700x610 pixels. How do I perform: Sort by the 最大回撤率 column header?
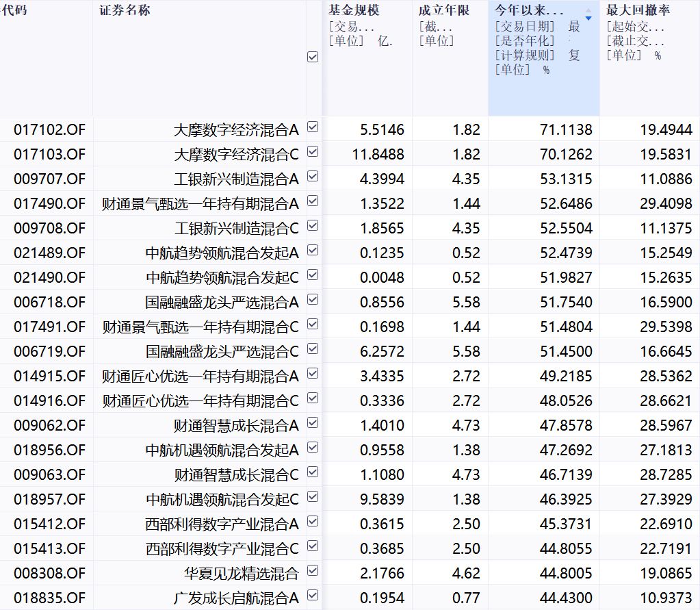[638, 10]
